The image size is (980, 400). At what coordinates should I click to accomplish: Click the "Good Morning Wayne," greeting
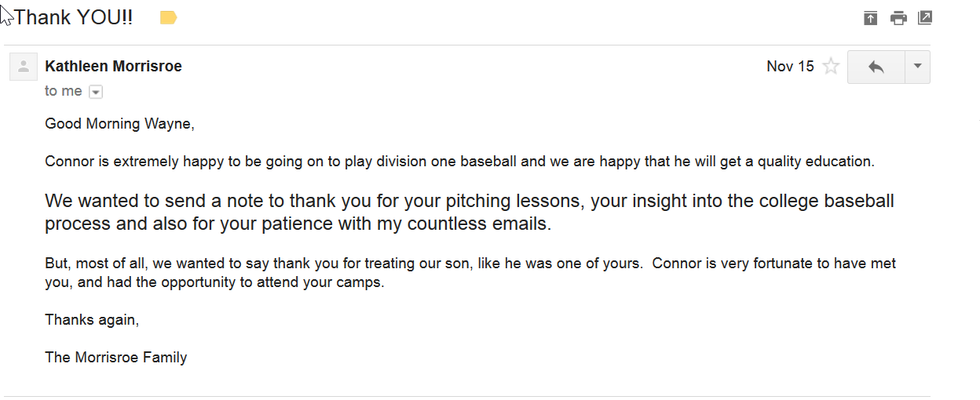coord(119,123)
